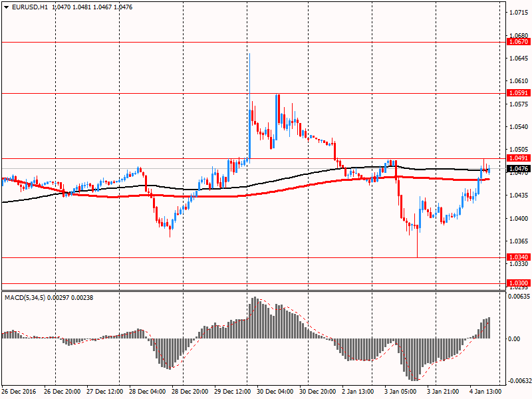This screenshot has width=532, height=399.
Task: Select the 1.0300 red price level label
Action: tap(519, 283)
